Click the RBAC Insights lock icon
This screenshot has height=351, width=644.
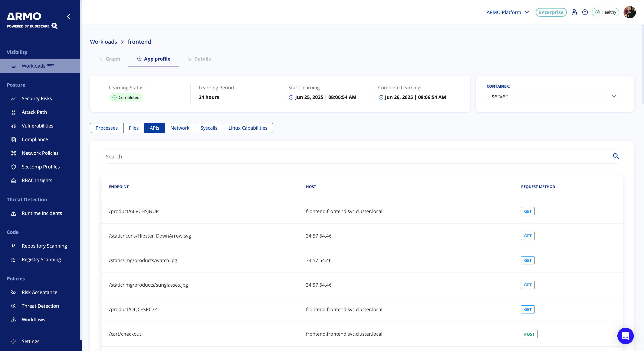tap(13, 180)
